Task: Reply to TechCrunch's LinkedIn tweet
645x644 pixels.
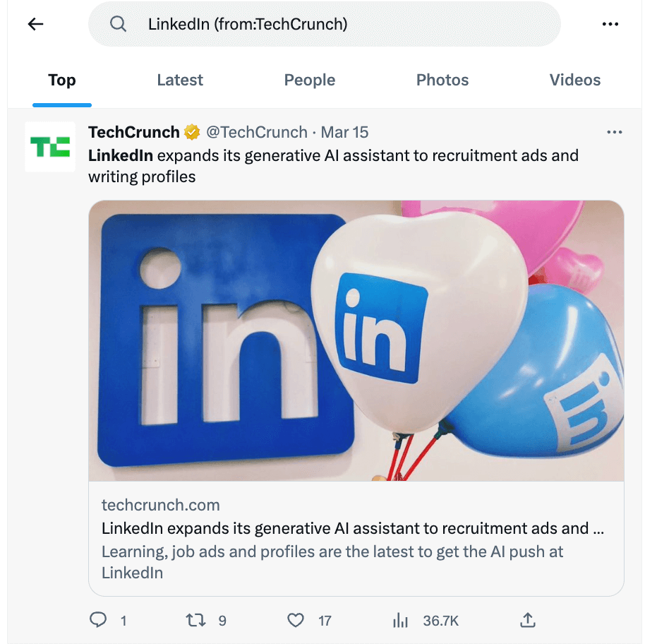Action: coord(98,619)
